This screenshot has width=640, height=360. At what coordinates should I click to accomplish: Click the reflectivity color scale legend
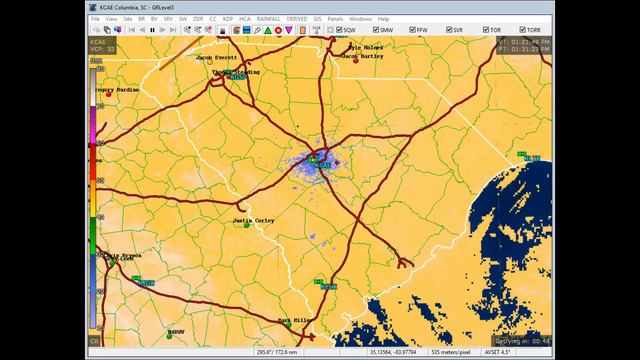[x=94, y=198]
